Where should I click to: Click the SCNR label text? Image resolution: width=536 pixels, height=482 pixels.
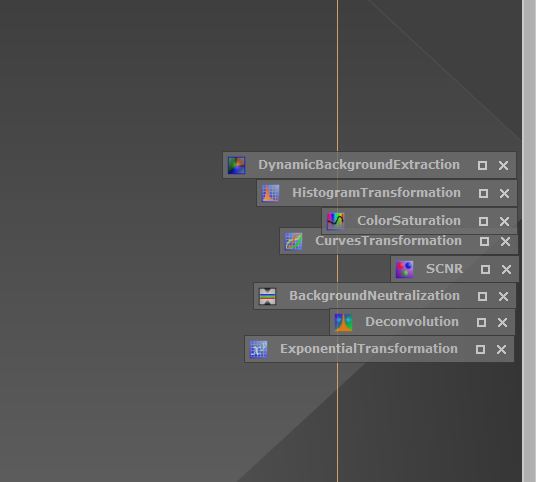(444, 269)
